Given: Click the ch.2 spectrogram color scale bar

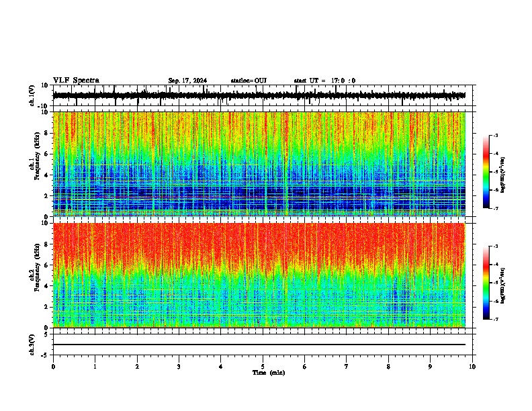Looking at the screenshot, I should pos(486,283).
